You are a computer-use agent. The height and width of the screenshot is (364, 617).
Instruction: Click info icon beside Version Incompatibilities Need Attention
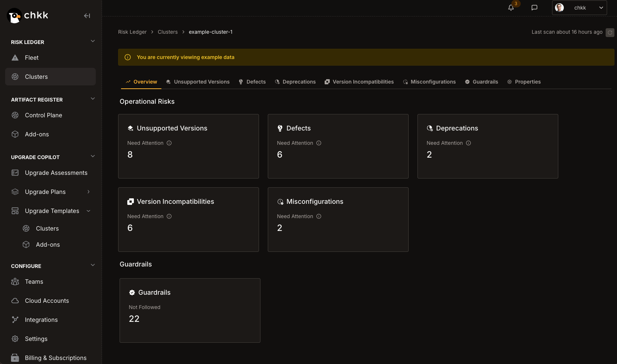click(169, 216)
